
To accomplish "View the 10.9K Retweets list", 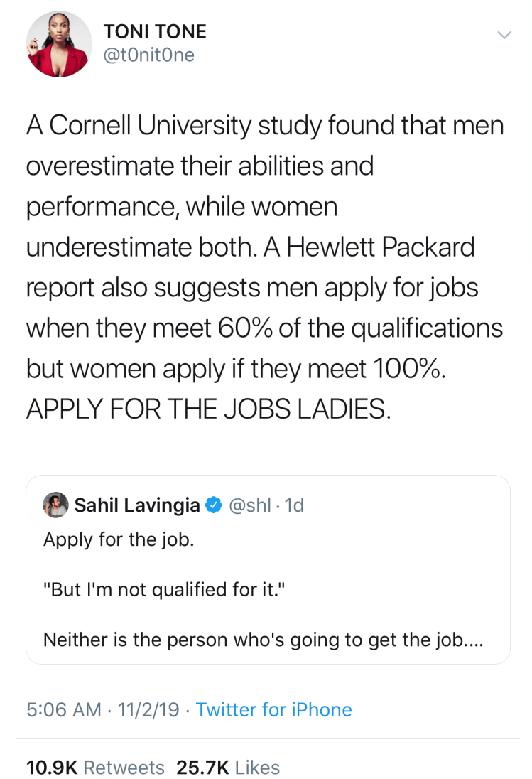I will 95,768.
